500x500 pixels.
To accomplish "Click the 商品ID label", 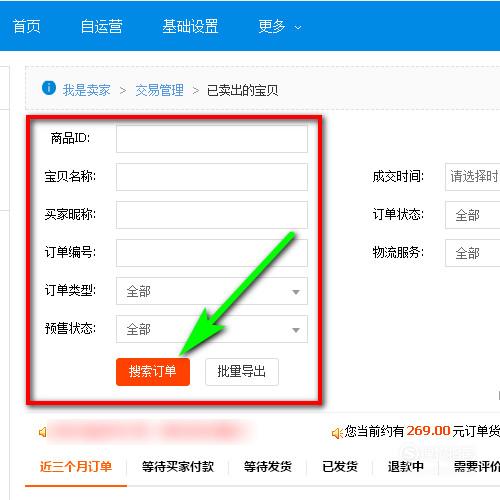I will click(x=70, y=138).
